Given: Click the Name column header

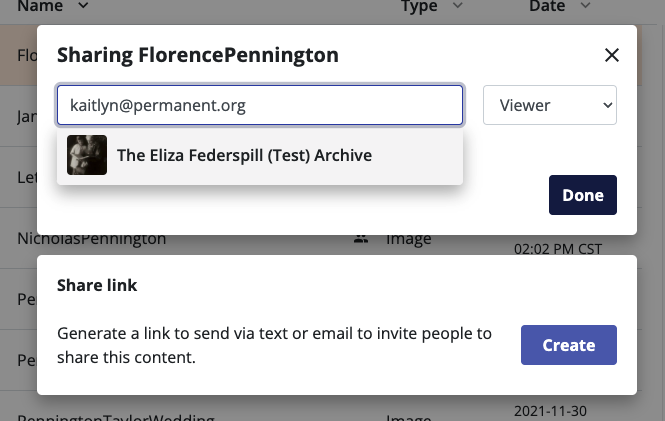Looking at the screenshot, I should pyautogui.click(x=40, y=6).
